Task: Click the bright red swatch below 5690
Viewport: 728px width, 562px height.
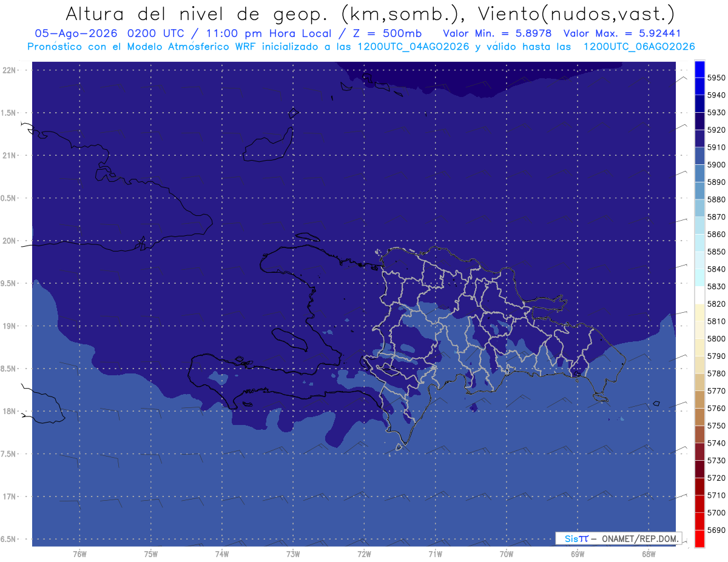Action: [699, 538]
